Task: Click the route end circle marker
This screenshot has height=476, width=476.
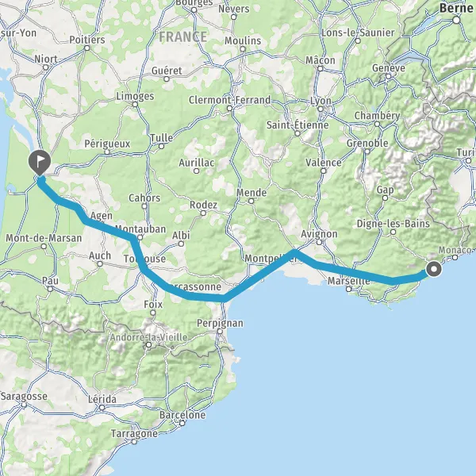Action: pyautogui.click(x=434, y=269)
